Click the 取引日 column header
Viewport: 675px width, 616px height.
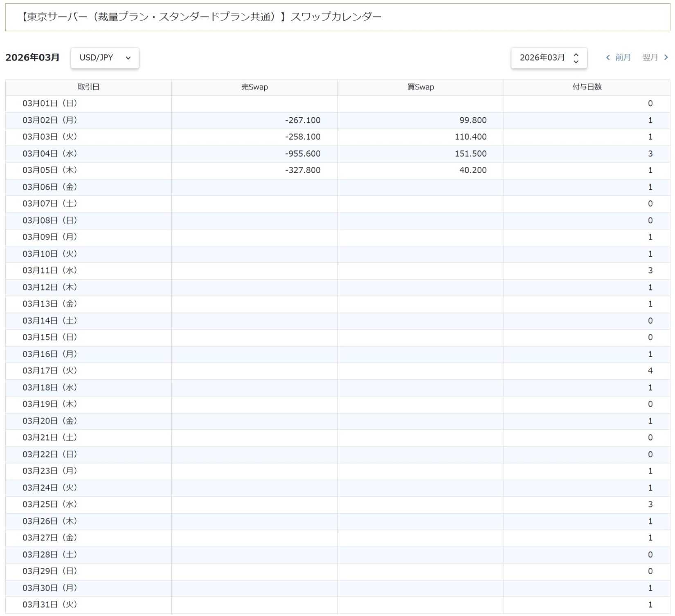[x=88, y=87]
